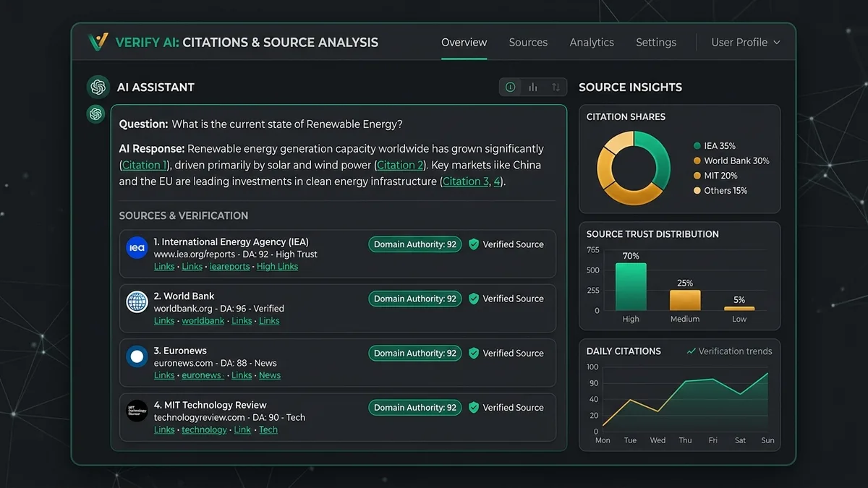Image resolution: width=868 pixels, height=488 pixels.
Task: Click the Verification trends line icon
Action: coord(692,351)
